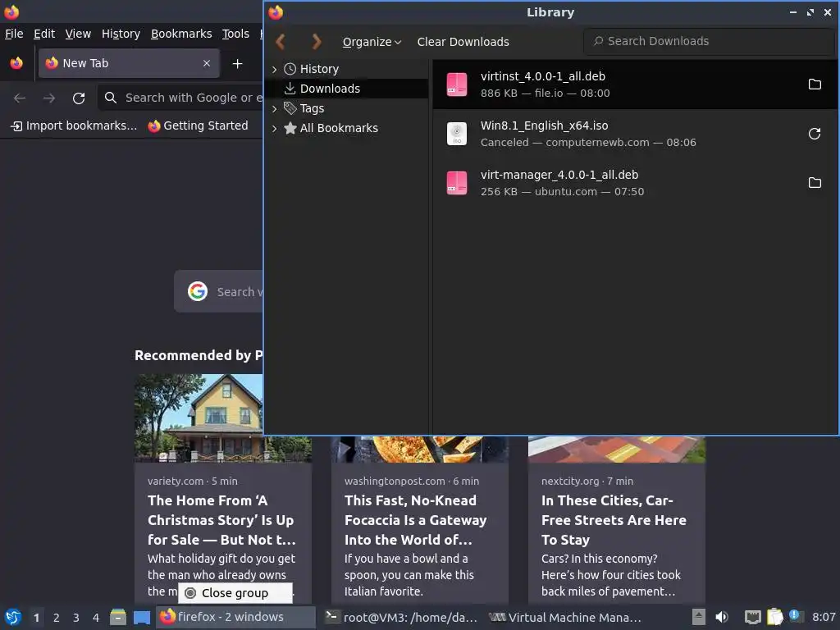Click firefox - 2 windows taskbar group

235,617
